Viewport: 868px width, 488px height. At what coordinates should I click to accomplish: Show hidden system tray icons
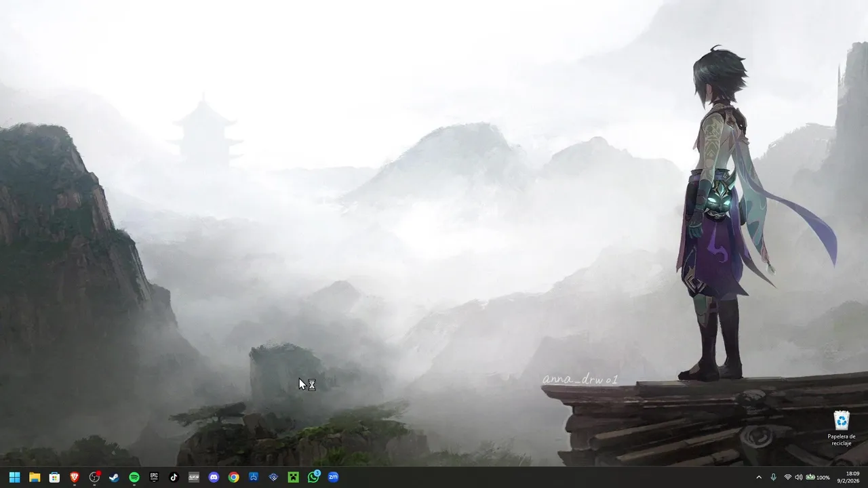[759, 477]
